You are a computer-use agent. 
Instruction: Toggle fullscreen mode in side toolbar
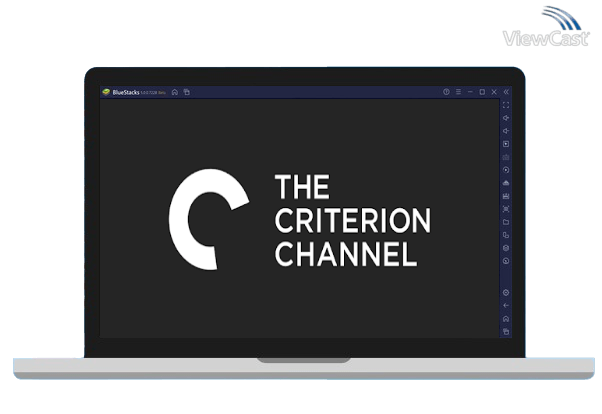(x=506, y=105)
